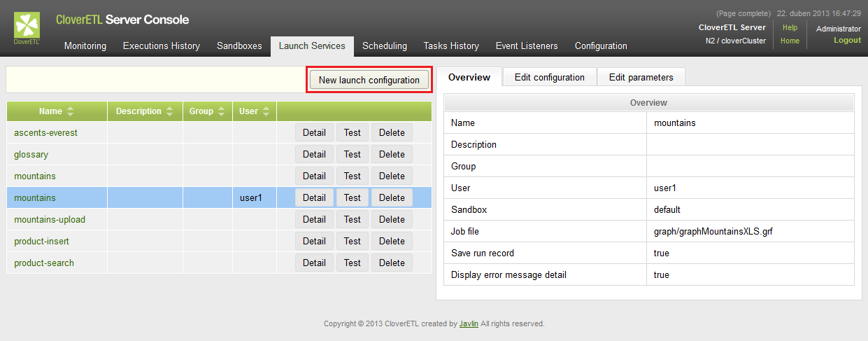Open Detail for glossary
868x341 pixels.
(x=314, y=154)
